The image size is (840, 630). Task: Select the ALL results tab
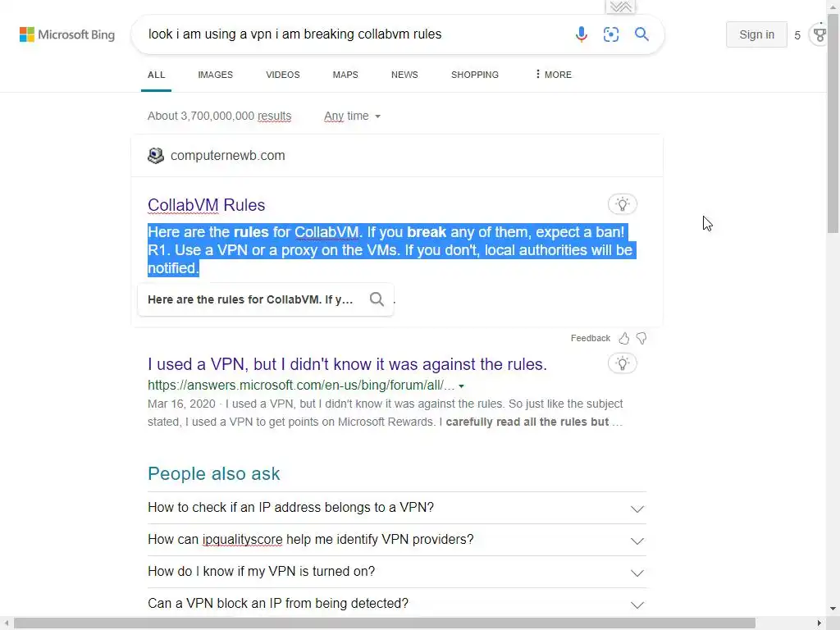[157, 75]
